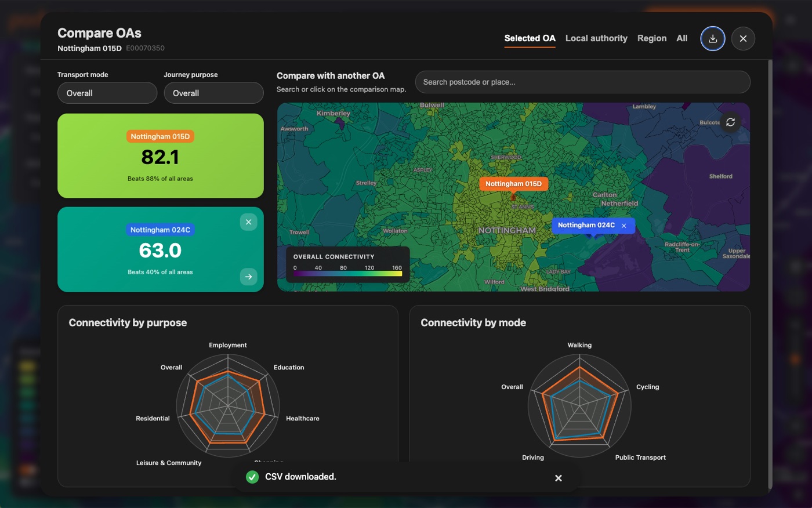Screen dimensions: 812x508
Task: Click the 63.0 score value
Action: point(160,251)
